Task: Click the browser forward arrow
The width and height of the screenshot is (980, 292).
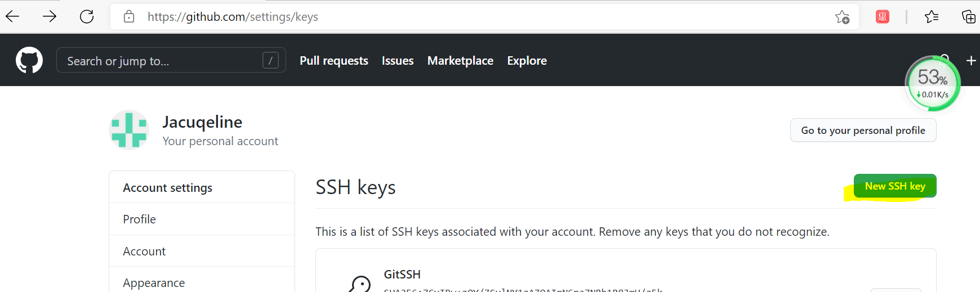Action: (x=50, y=16)
